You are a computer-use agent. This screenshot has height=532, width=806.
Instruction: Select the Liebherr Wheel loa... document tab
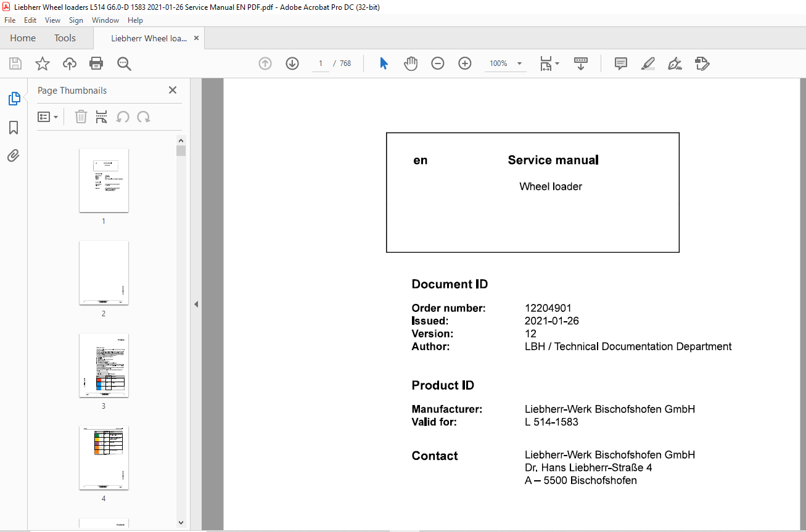149,38
